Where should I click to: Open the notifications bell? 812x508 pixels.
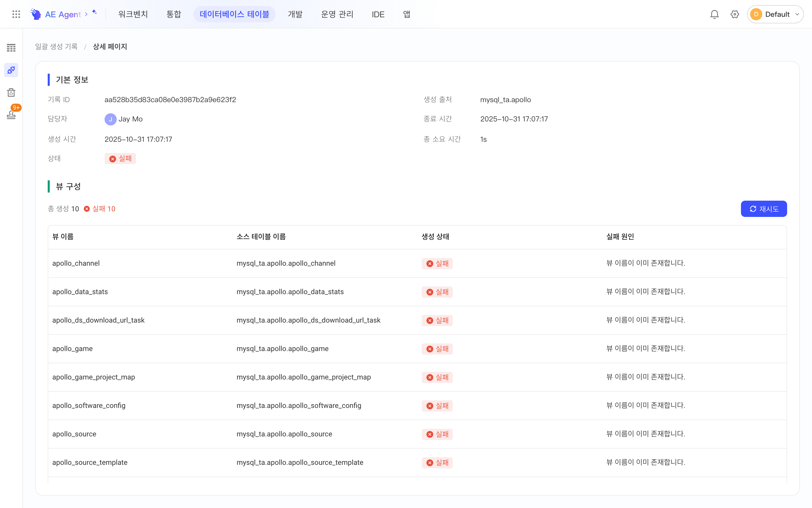click(714, 14)
